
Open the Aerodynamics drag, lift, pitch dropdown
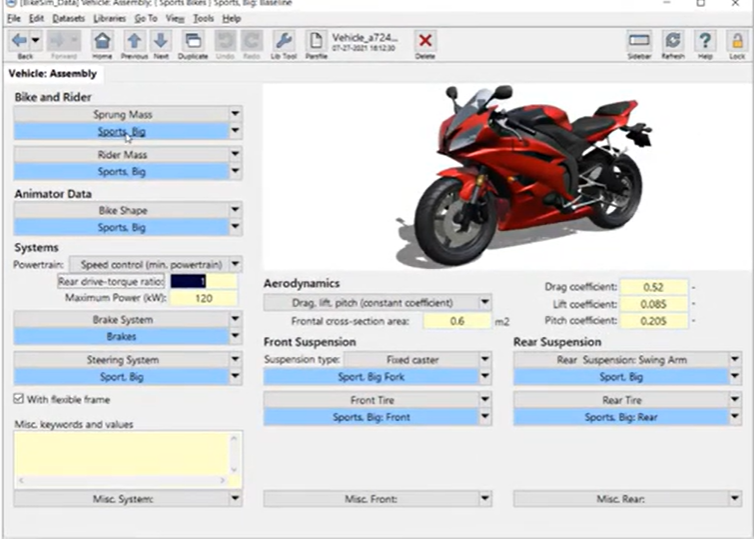coord(377,302)
